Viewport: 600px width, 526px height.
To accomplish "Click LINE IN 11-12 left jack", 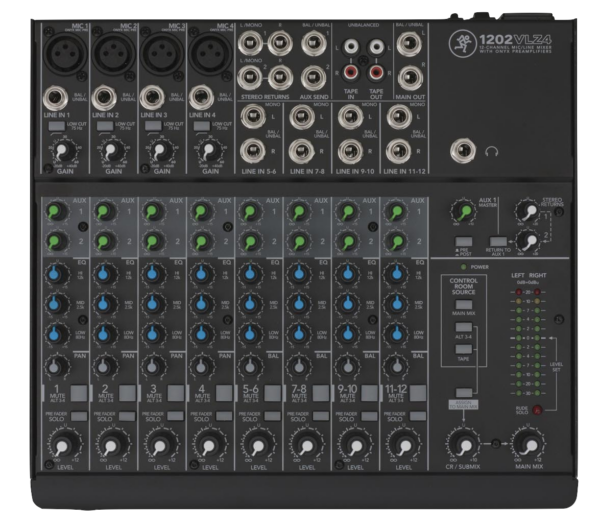I will [399, 116].
